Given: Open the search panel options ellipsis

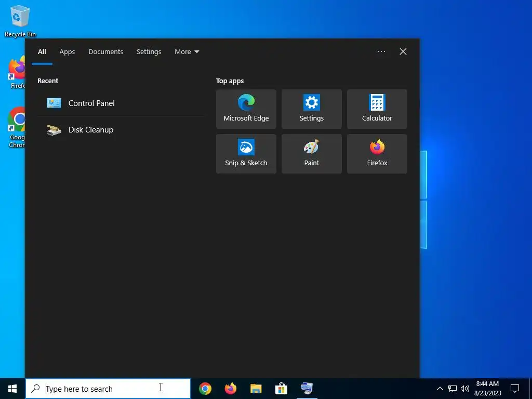Looking at the screenshot, I should click(381, 51).
